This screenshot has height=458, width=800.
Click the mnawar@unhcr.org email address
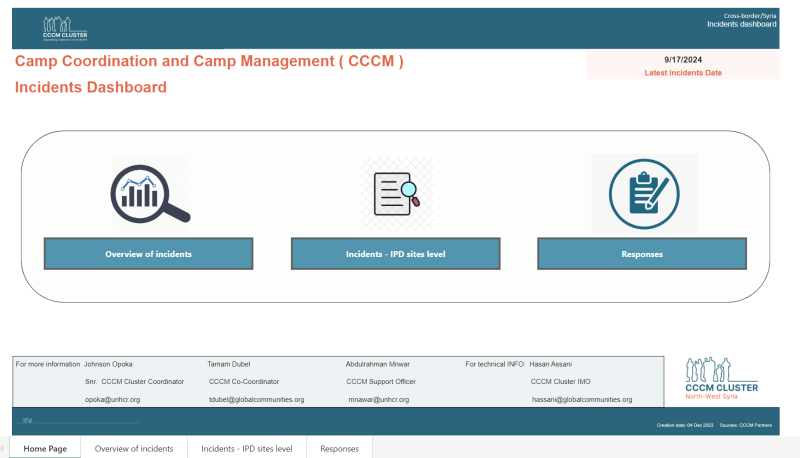381,399
